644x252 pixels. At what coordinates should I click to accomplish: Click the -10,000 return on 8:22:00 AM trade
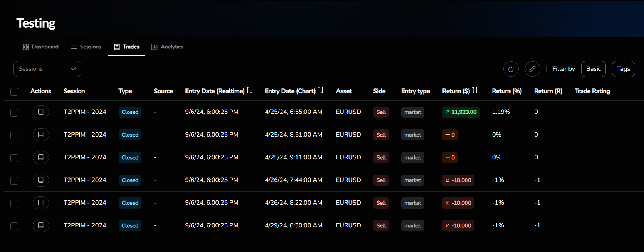[458, 203]
